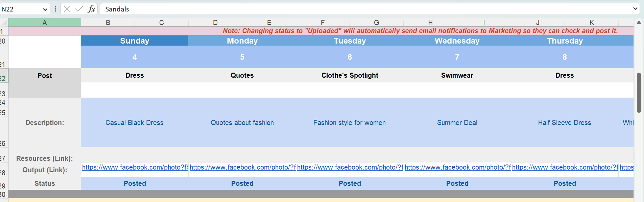Open the Sunday Facebook output link
Viewport: 644px width, 202px height.
coord(135,167)
